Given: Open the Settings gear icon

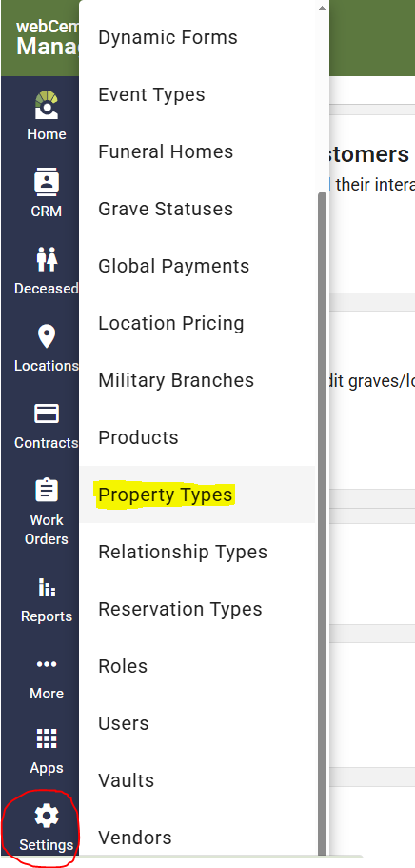Looking at the screenshot, I should click(x=47, y=816).
